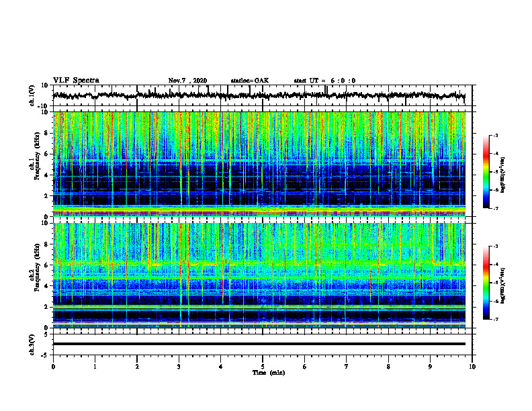532x411 pixels.
Task: Click time axis tick label "9"
Action: click(x=430, y=367)
